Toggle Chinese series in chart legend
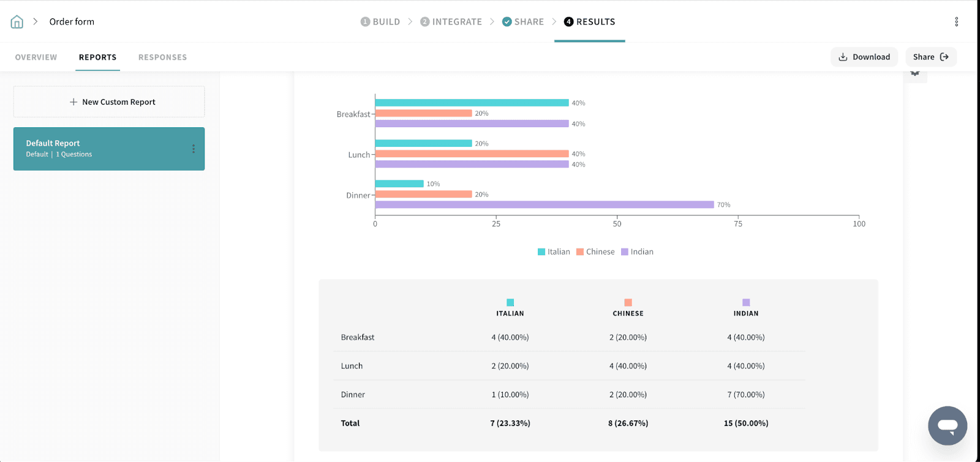 click(x=595, y=252)
